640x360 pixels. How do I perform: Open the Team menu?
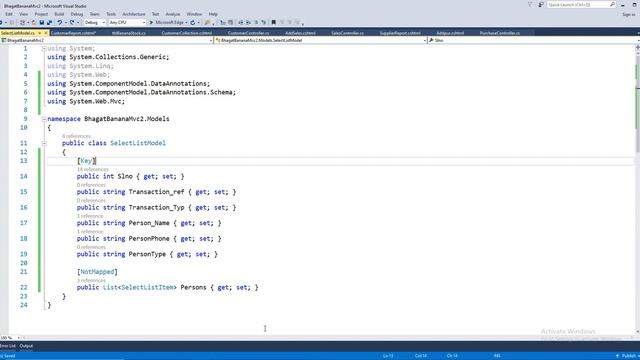coord(95,14)
